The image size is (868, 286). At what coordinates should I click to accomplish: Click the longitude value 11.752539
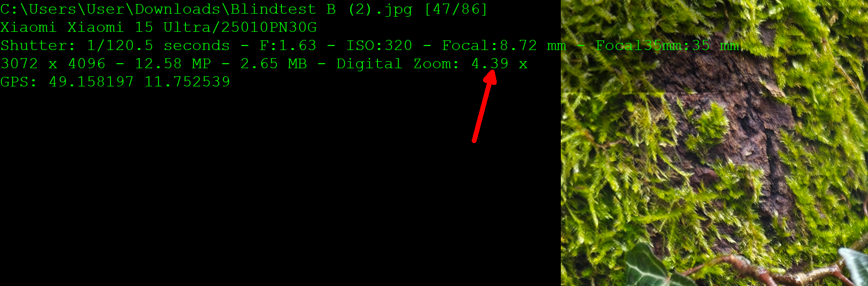click(x=187, y=82)
